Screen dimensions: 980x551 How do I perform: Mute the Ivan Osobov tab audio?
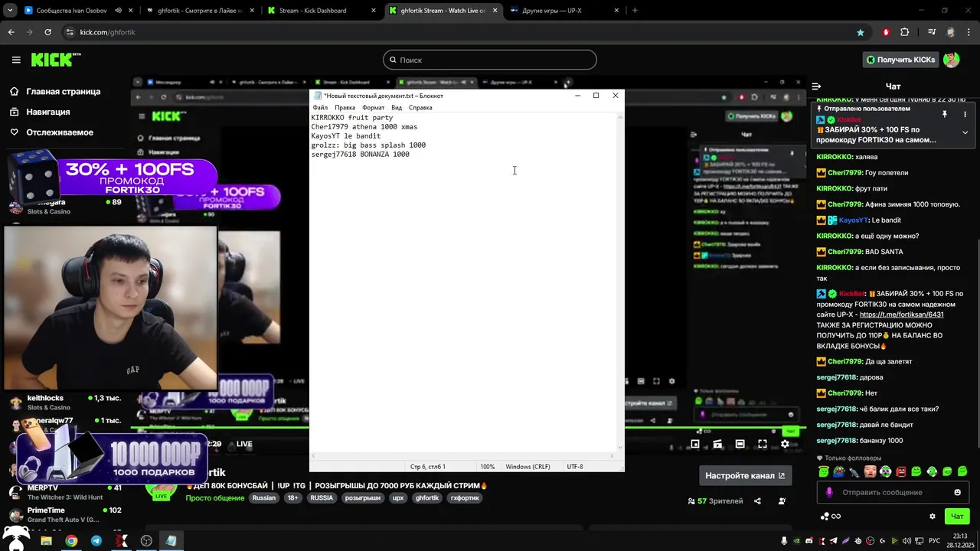coord(118,11)
